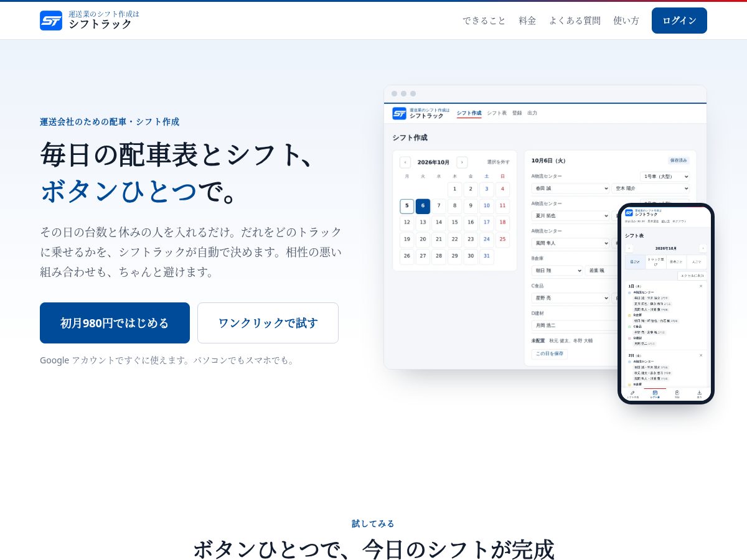The height and width of the screenshot is (560, 747).
Task: Select 日ごと tab in phone preview
Action: point(635,262)
